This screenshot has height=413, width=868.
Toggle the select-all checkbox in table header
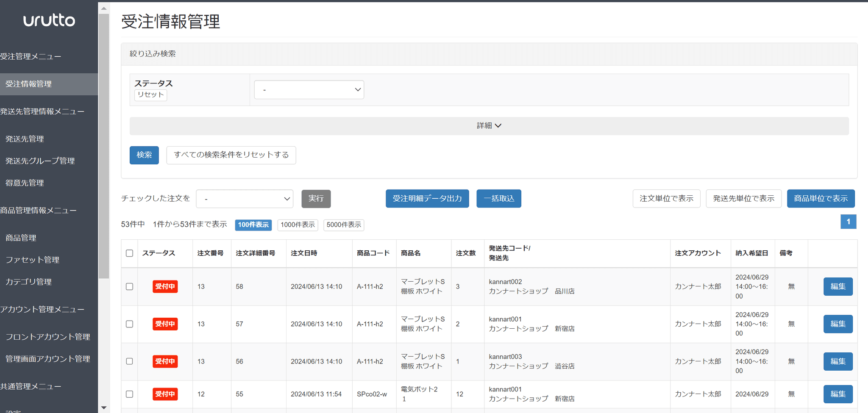click(130, 253)
